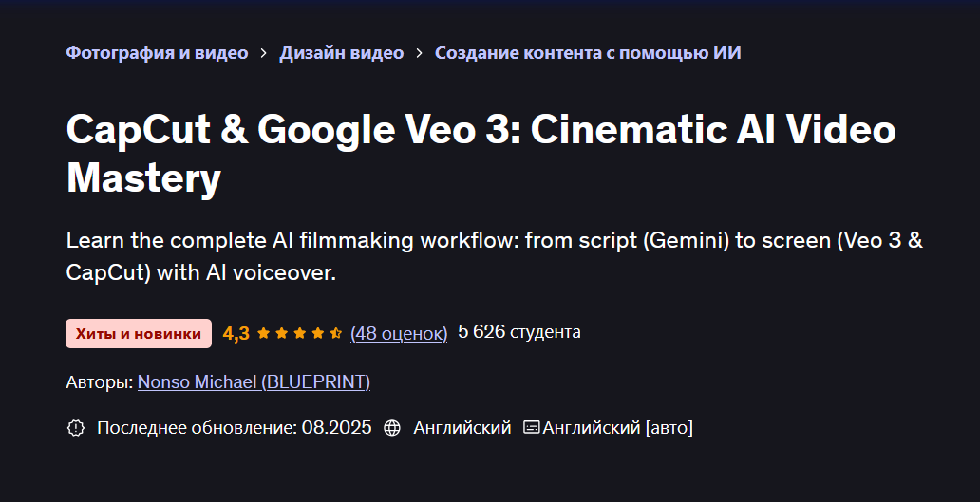Click the 5 626 студента count

pos(519,332)
